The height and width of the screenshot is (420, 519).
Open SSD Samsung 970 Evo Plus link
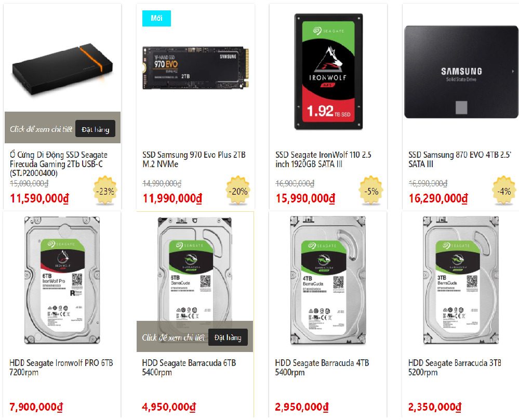click(x=194, y=159)
